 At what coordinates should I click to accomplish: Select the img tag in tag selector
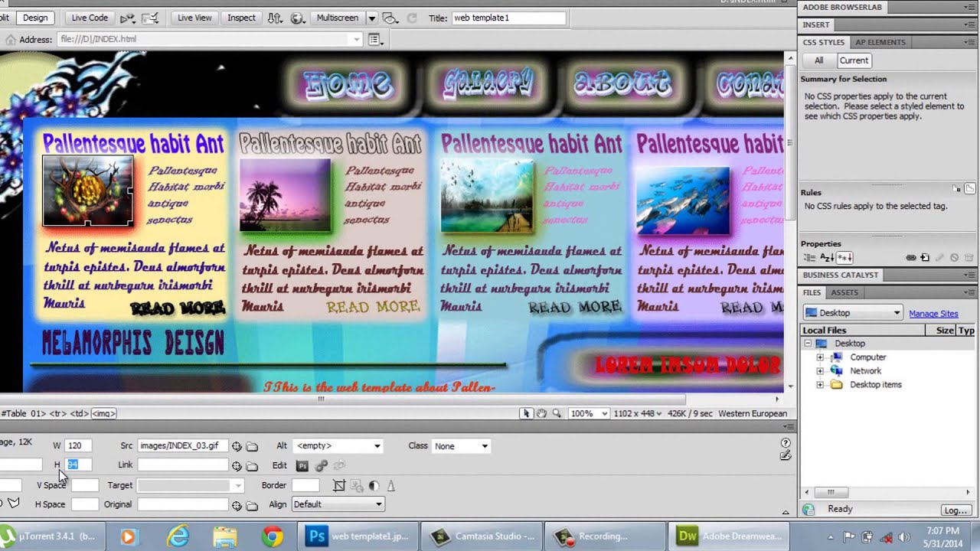tap(103, 413)
